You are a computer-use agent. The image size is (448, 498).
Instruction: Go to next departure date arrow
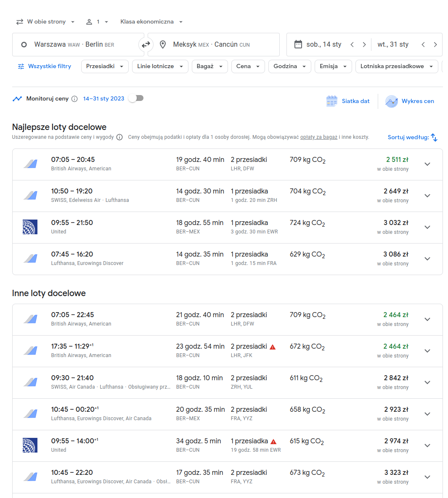pos(364,45)
